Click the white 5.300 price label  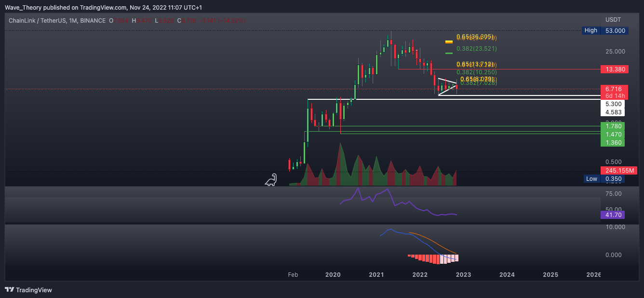613,104
